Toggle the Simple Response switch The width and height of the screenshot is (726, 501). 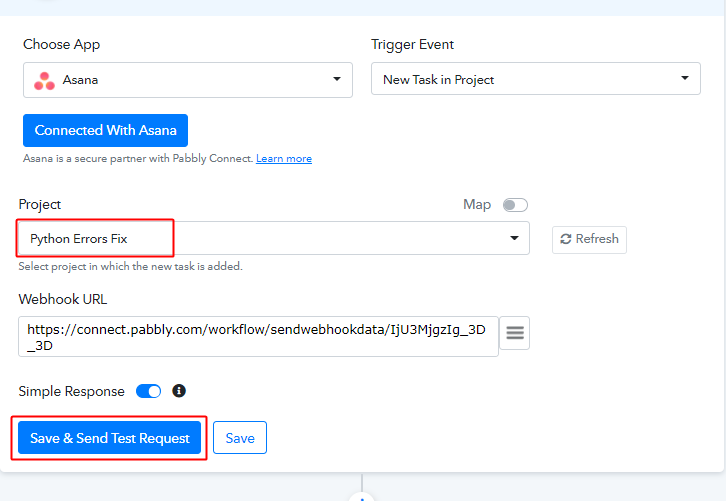[148, 391]
